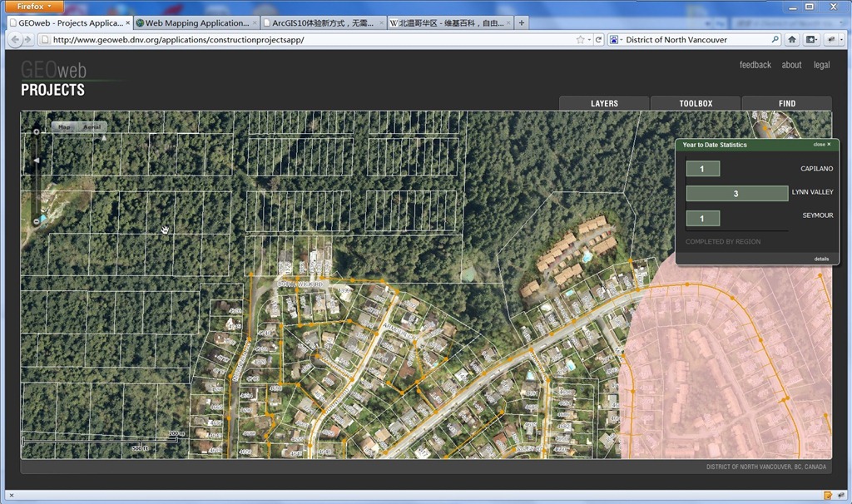Image resolution: width=852 pixels, height=504 pixels.
Task: Open the LAYERS tab
Action: pos(604,103)
